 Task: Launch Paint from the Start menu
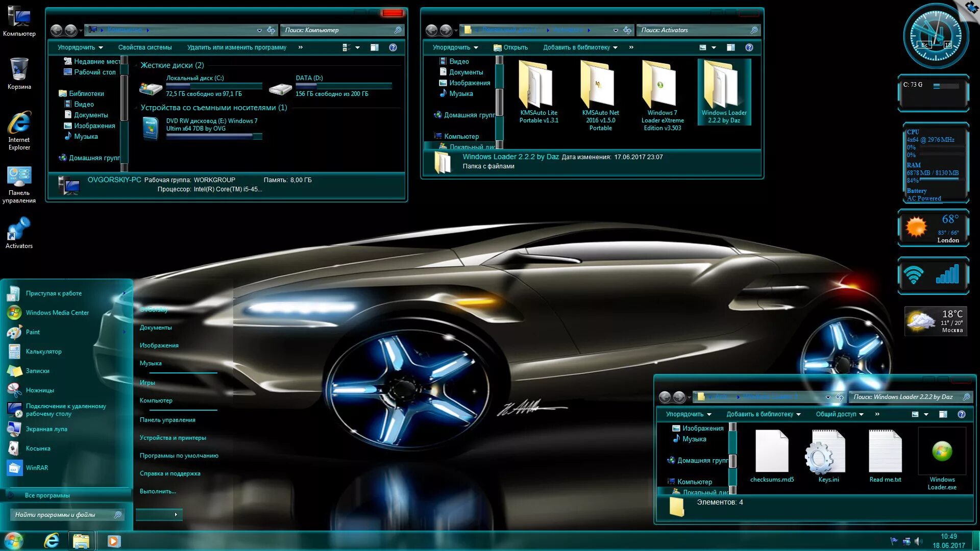tap(33, 332)
